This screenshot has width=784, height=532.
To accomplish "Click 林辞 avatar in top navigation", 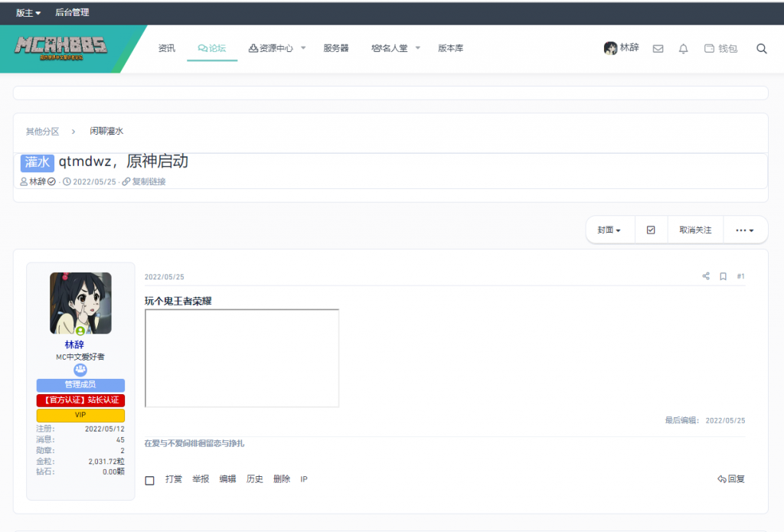I will point(610,48).
